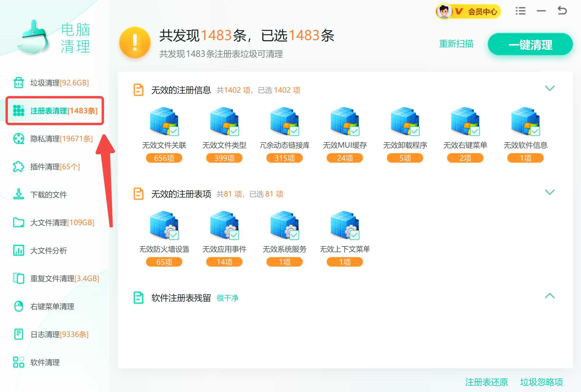Expand the 软件注册表残留 section

[x=549, y=296]
